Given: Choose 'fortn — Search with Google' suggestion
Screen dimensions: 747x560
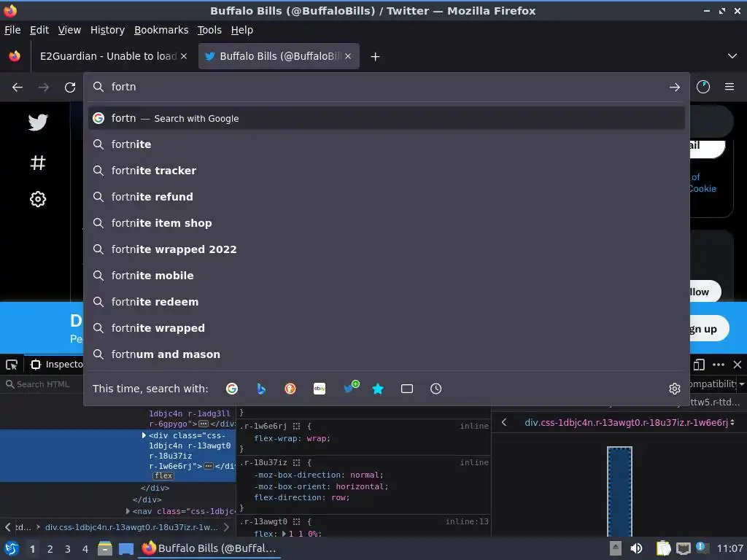Looking at the screenshot, I should (x=387, y=118).
